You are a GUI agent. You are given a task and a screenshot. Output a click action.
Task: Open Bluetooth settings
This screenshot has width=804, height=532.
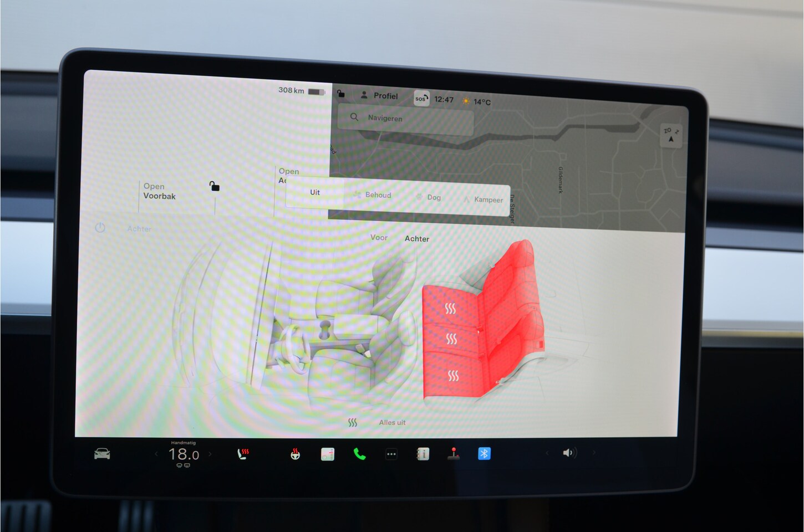[484, 454]
